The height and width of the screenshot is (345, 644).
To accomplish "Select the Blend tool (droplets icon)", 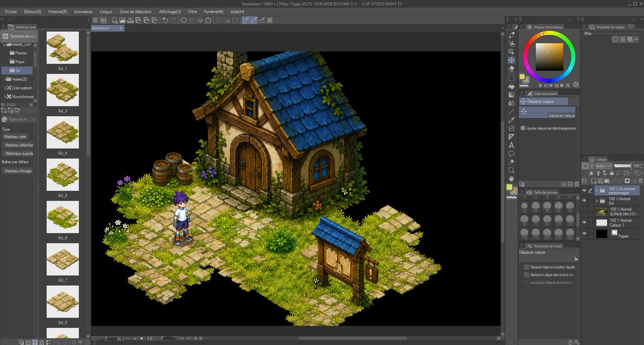I will (511, 103).
